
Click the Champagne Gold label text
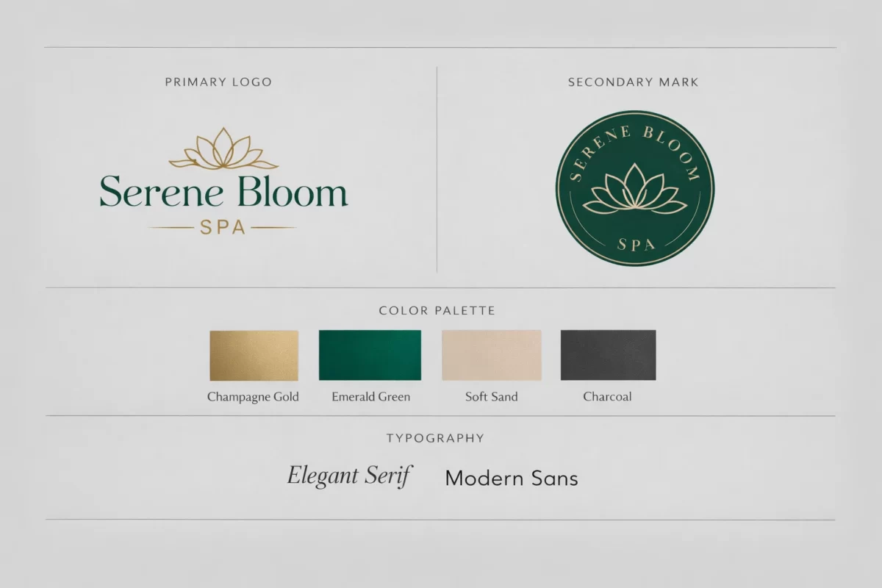[253, 397]
